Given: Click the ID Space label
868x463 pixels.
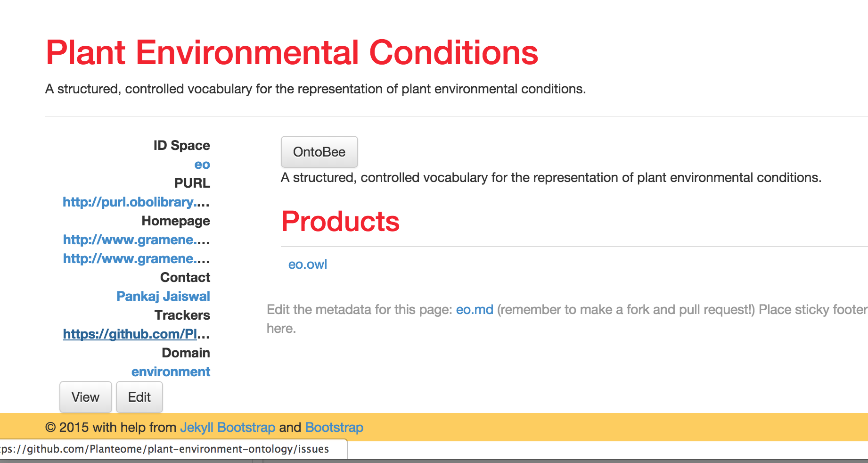Looking at the screenshot, I should coord(181,146).
